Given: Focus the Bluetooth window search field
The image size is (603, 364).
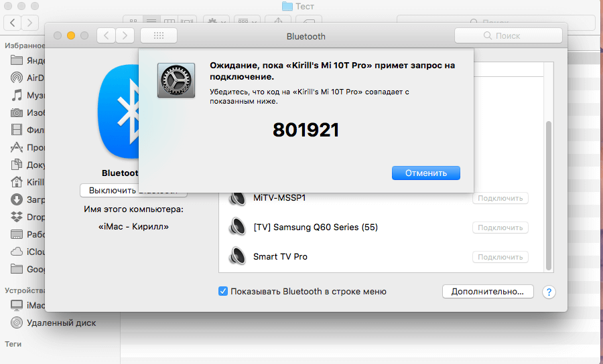Looking at the screenshot, I should pyautogui.click(x=508, y=35).
